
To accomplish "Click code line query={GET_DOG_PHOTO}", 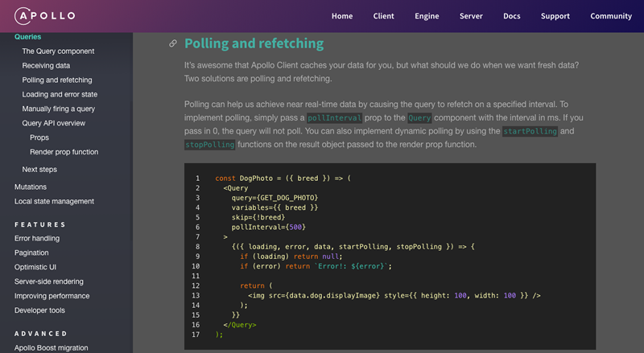I will (275, 198).
